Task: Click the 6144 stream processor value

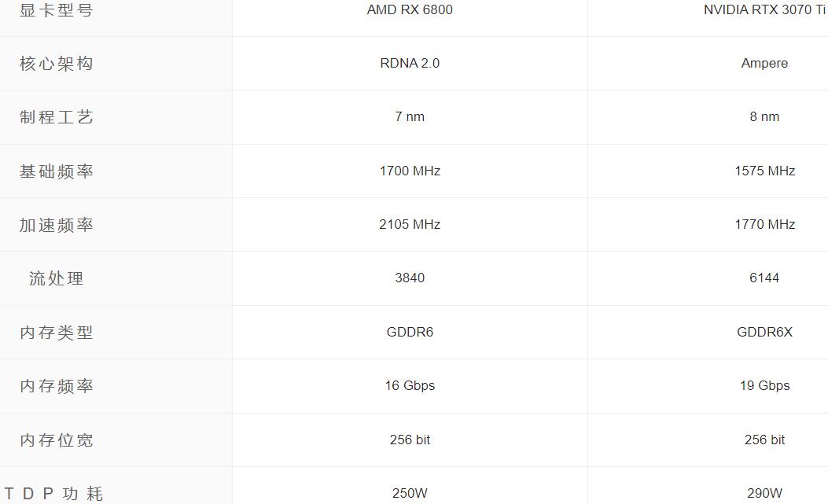Action: pos(764,278)
